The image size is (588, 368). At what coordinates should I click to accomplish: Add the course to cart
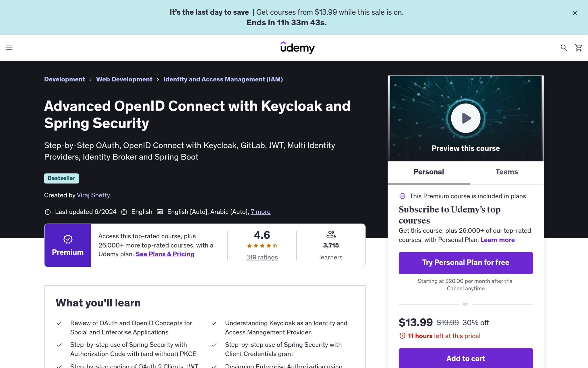click(466, 358)
